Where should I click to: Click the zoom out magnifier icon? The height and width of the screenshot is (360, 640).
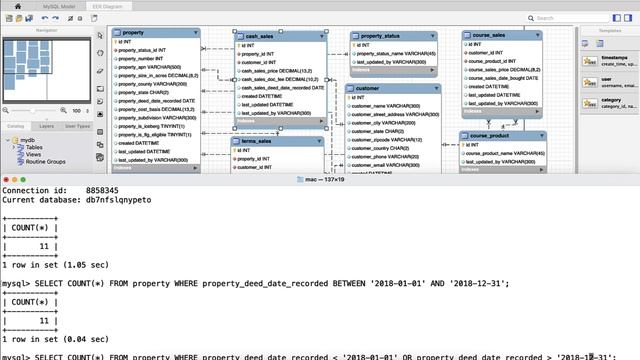[6, 111]
